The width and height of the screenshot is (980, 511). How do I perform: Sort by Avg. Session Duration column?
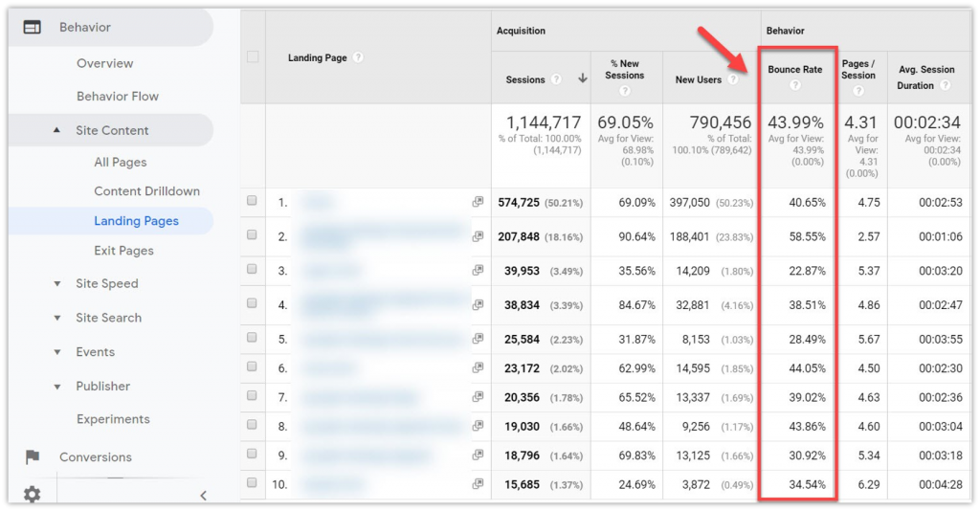coord(926,78)
